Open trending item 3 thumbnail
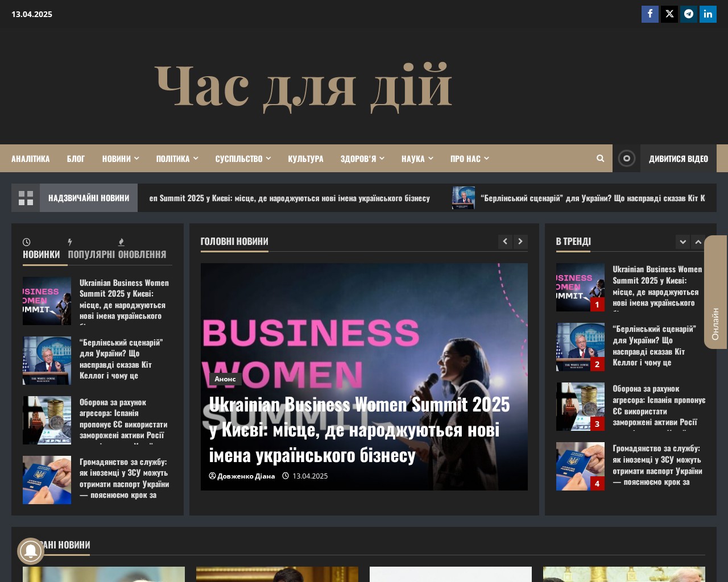Viewport: 728px width, 582px height. pos(580,406)
